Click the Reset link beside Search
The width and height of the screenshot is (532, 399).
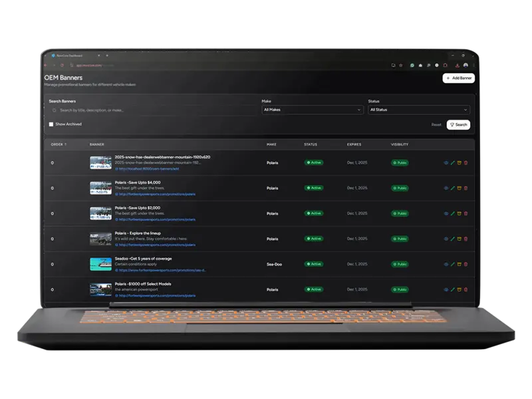point(436,125)
